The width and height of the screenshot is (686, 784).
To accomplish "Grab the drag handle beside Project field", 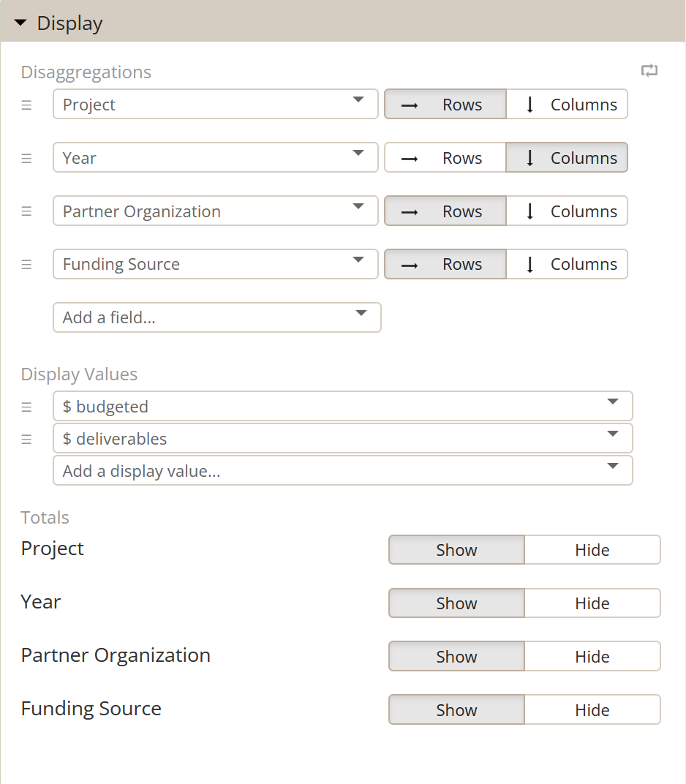I will coord(27,105).
